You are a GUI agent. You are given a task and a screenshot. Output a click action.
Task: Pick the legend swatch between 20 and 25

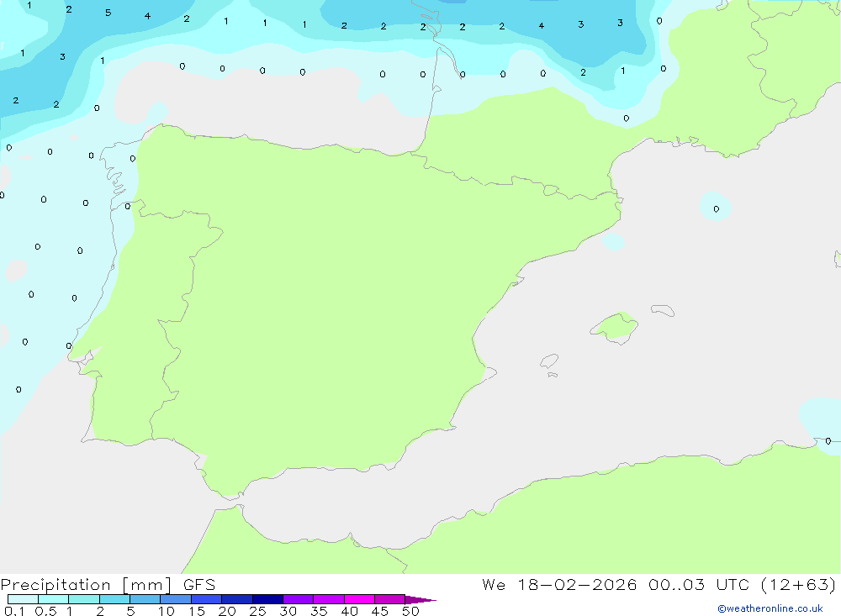237,599
